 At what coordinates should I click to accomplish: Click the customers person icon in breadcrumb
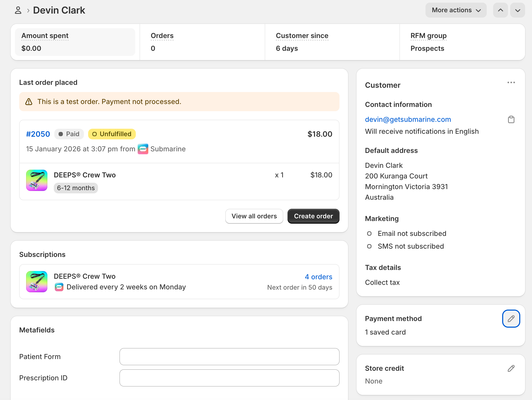(18, 10)
